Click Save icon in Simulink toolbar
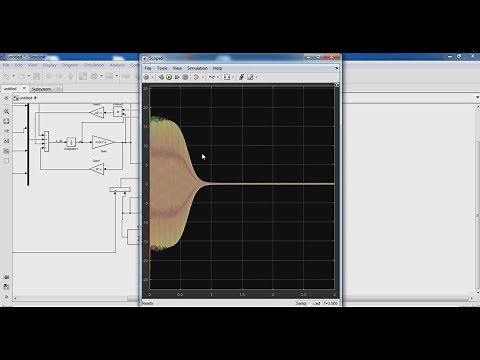The image size is (480, 360). [36, 76]
